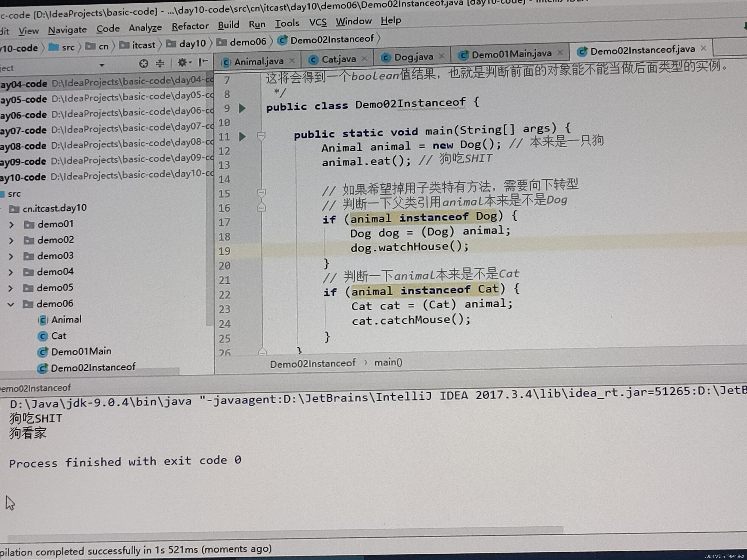
Task: Click the Demo02Instanceof class icon in breadcrumb
Action: click(x=282, y=40)
